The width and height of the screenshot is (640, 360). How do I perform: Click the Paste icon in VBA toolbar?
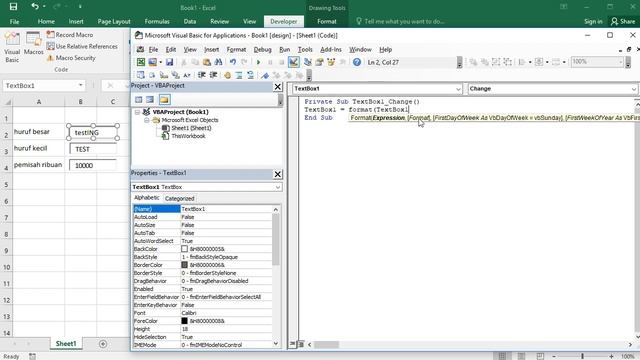(x=207, y=62)
